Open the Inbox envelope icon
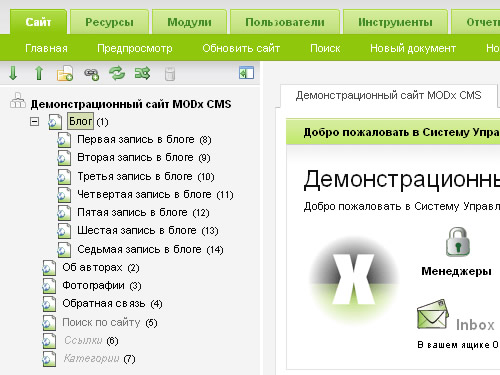This screenshot has height=375, width=500. (x=432, y=314)
